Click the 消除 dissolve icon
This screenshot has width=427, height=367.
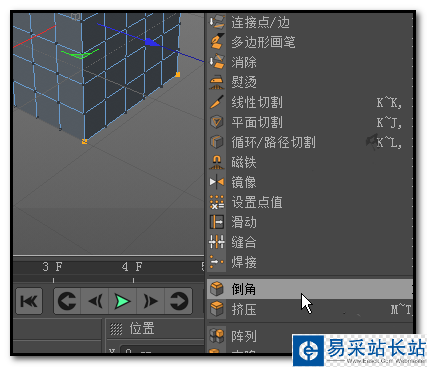pyautogui.click(x=217, y=62)
